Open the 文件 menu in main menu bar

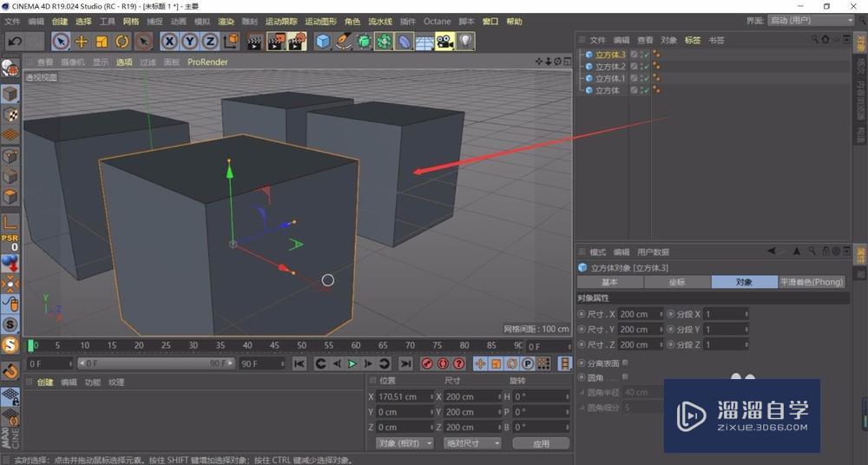tap(12, 22)
